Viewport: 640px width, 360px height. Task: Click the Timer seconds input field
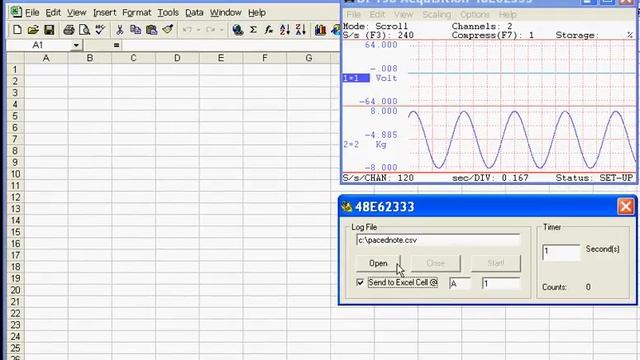561,251
